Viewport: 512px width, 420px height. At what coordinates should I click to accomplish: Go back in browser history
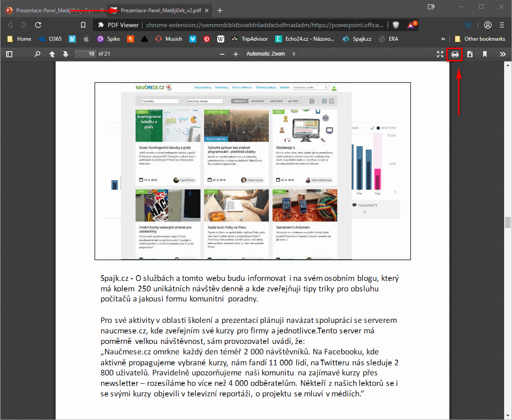point(10,25)
